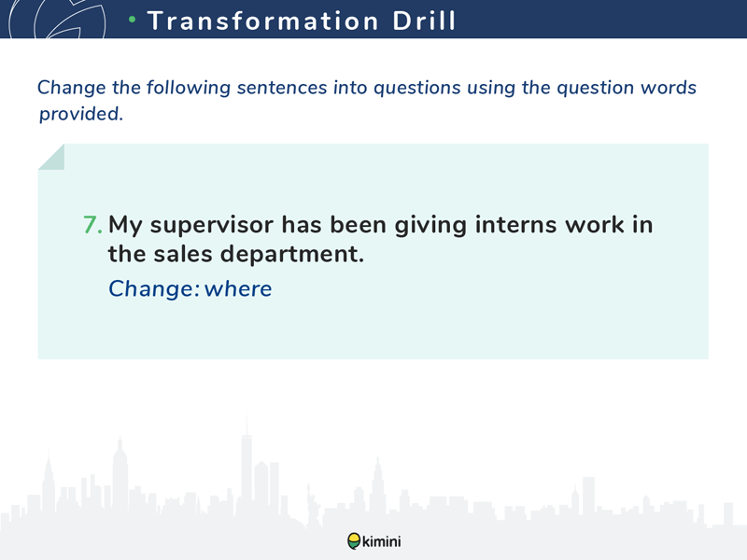747x560 pixels.
Task: Click the Transformation Drill header title
Action: (302, 21)
